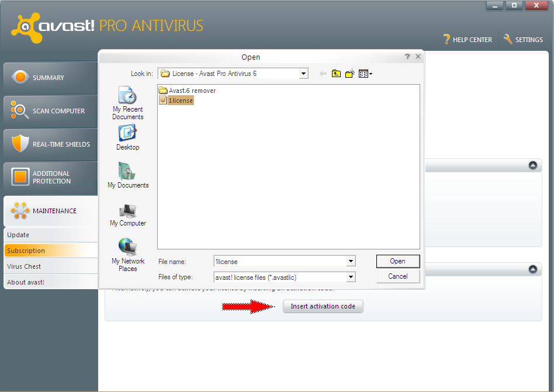Expand the Files of type dropdown
This screenshot has height=392, width=554.
coord(351,276)
